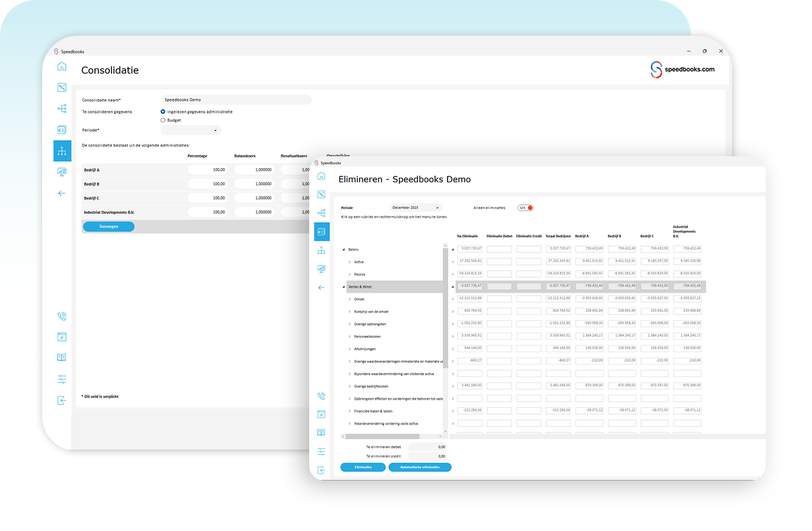The width and height of the screenshot is (812, 531).
Task: Click the 'Totaal Bedrijven' column header
Action: point(558,236)
